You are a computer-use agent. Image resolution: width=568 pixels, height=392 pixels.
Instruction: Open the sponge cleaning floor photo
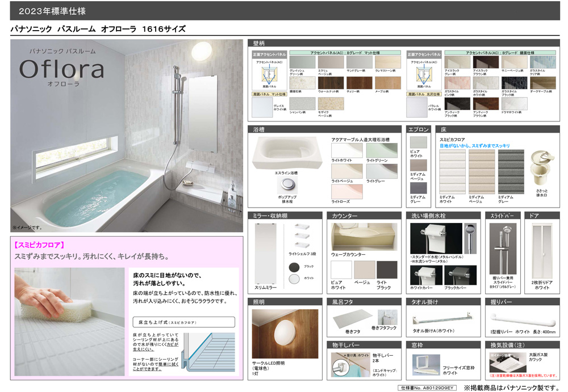(x=69, y=322)
